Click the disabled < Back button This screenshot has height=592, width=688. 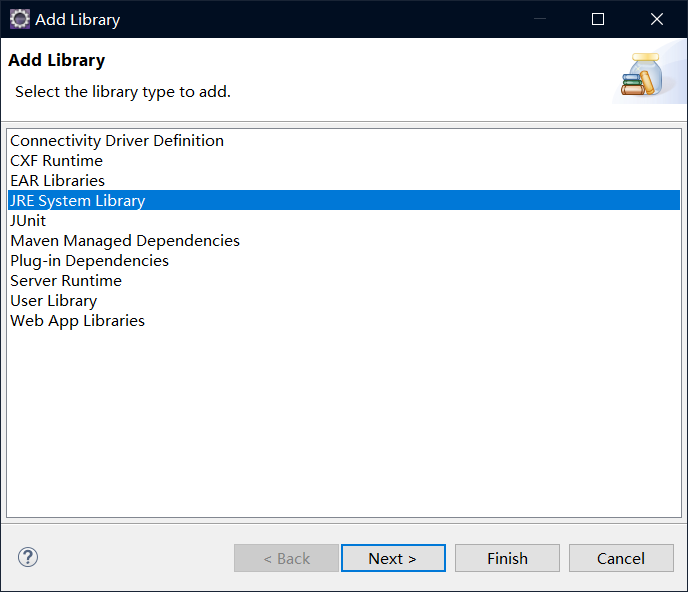[x=286, y=558]
